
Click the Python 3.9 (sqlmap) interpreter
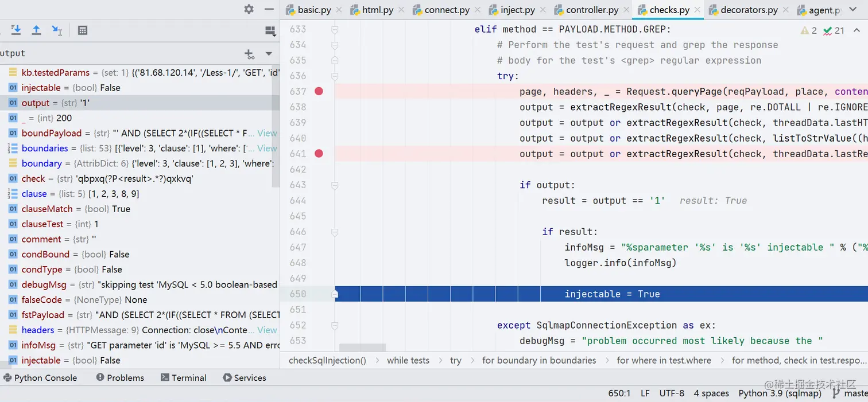780,393
